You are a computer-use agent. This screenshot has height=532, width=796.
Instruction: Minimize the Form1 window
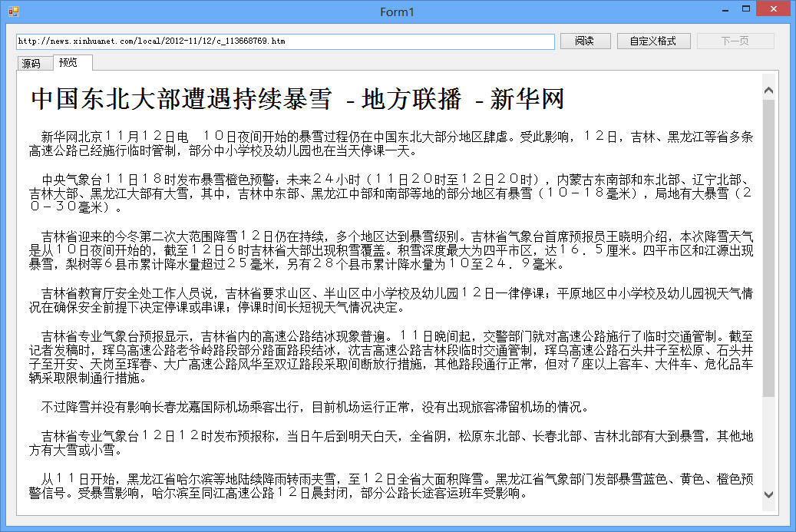[725, 10]
